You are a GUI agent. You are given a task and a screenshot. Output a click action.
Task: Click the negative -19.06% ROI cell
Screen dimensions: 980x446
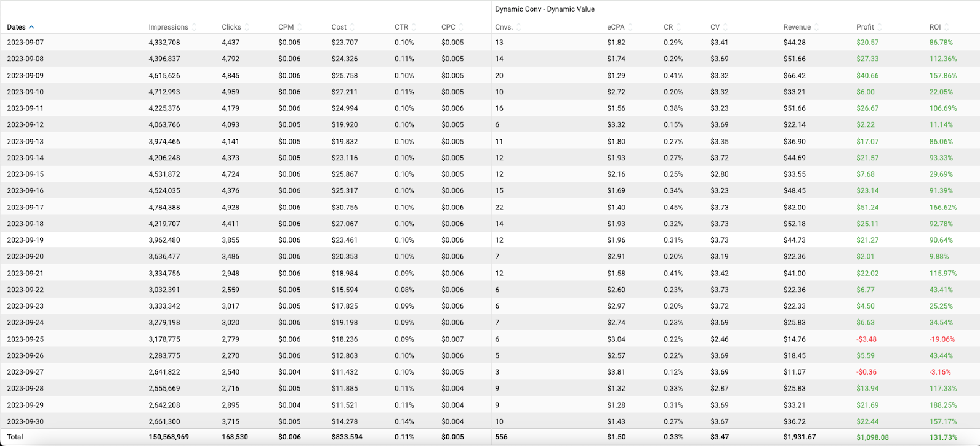942,339
